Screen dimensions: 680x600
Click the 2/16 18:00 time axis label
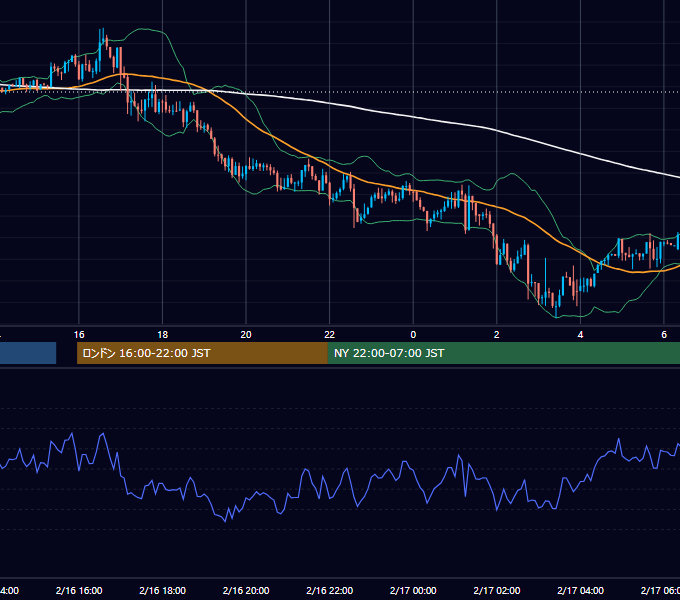pos(163,590)
